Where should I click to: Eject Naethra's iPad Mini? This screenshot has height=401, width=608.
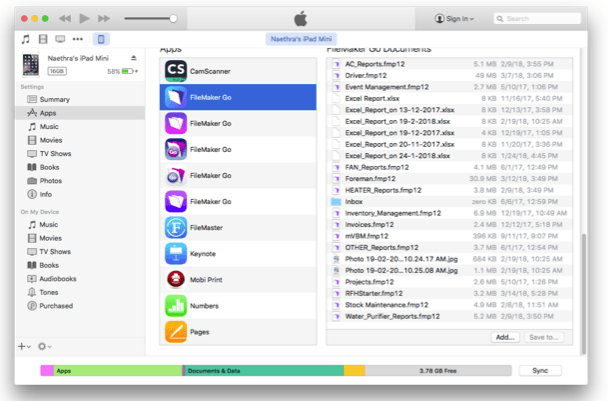134,60
